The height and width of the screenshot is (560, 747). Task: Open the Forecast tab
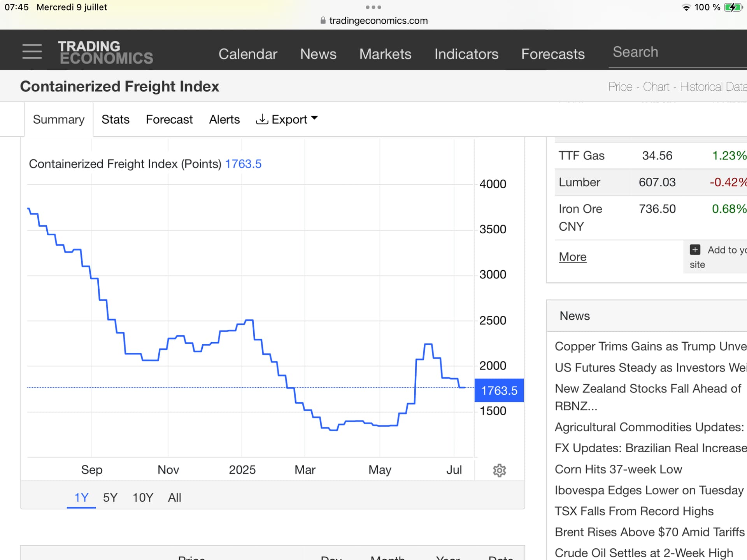[x=169, y=119]
